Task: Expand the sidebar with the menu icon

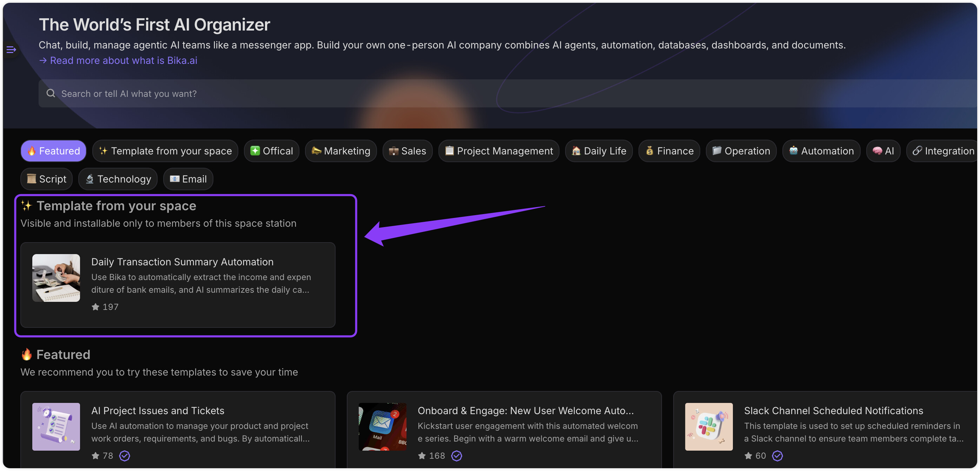Action: (11, 49)
